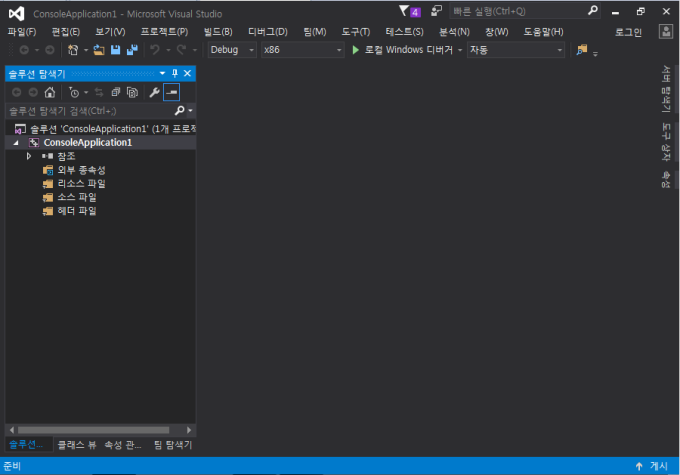
Task: Toggle Show All Files in Solution Explorer
Action: (x=131, y=92)
